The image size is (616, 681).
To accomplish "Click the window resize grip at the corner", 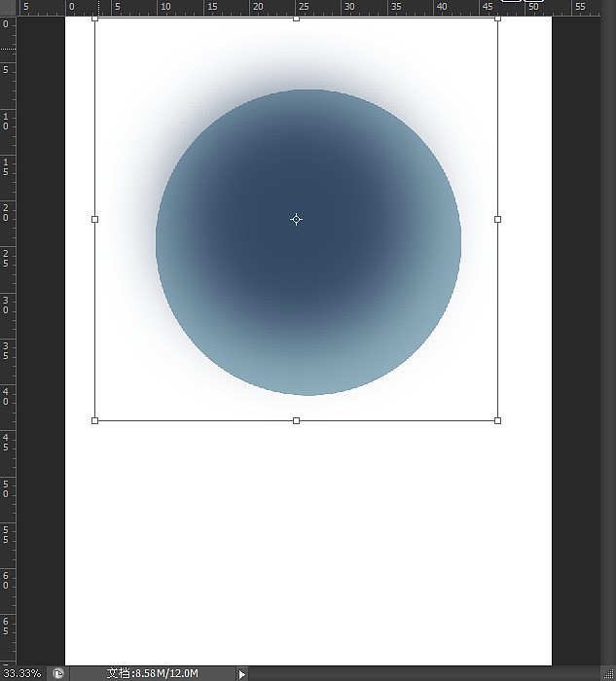I will [x=609, y=673].
